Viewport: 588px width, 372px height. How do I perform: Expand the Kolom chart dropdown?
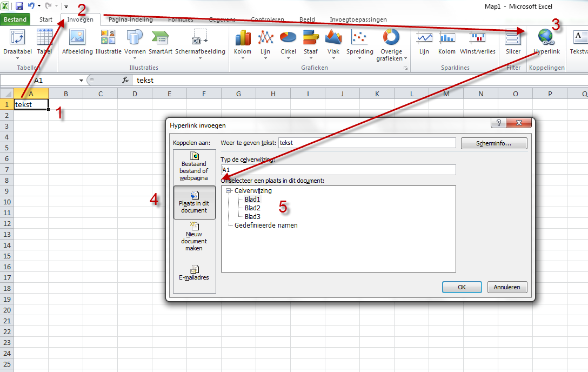pyautogui.click(x=243, y=42)
